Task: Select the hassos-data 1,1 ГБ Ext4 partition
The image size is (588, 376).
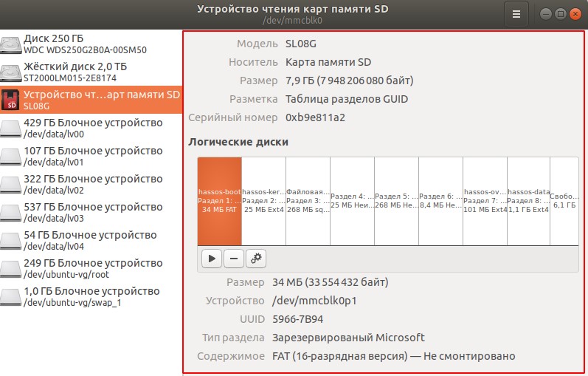Action: [528, 200]
